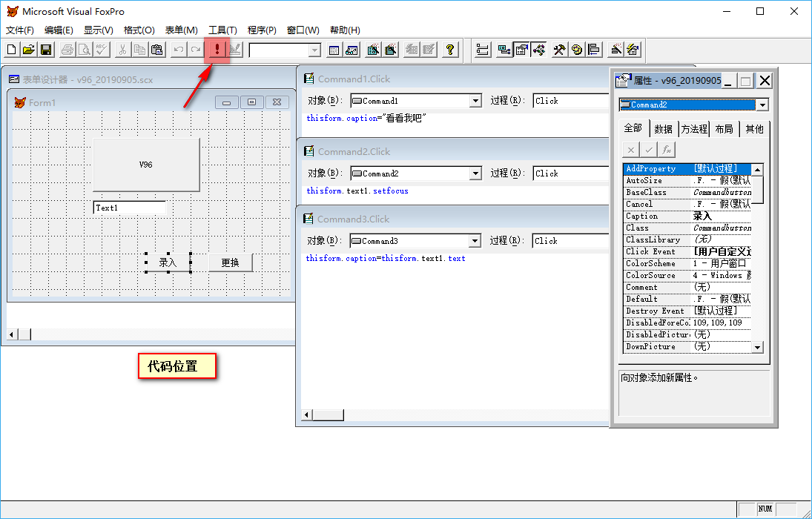Click the Open folder toolbar icon

[29, 50]
